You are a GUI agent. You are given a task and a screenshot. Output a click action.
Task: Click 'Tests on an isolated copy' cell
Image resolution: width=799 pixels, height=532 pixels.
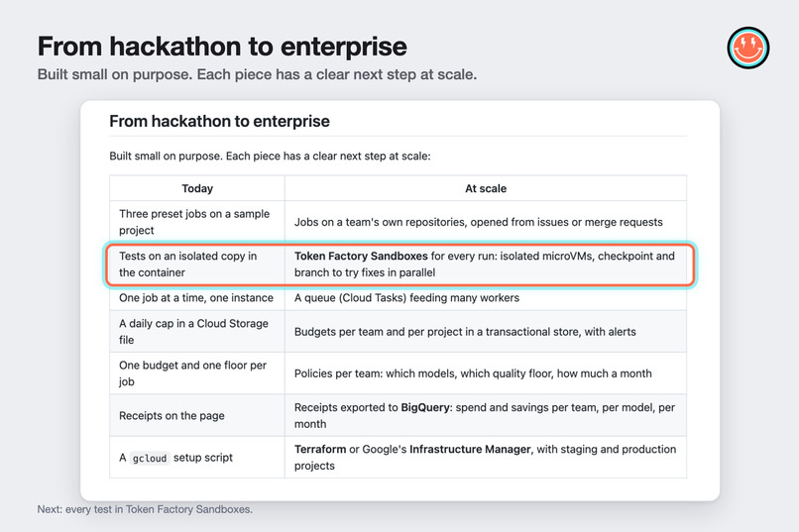pos(197,265)
